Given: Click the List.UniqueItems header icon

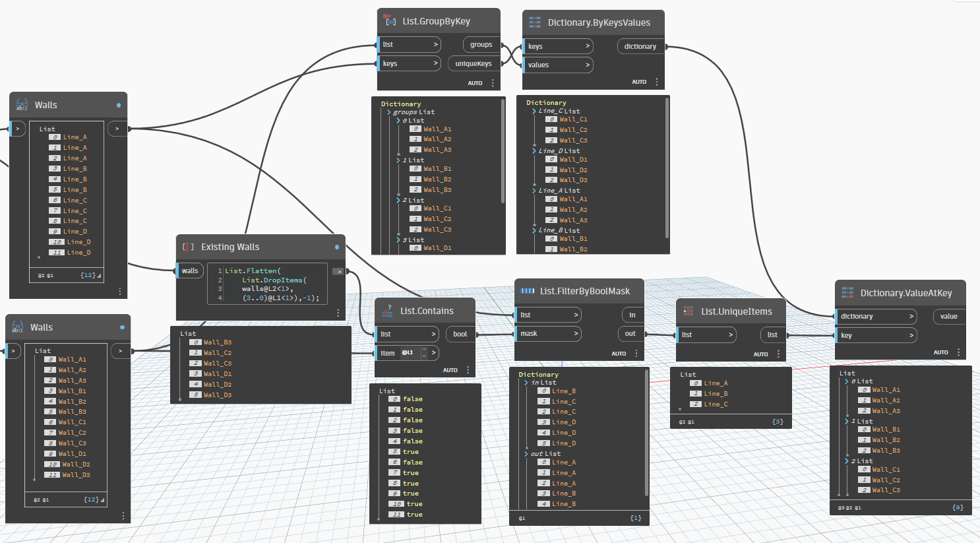Looking at the screenshot, I should [x=688, y=311].
